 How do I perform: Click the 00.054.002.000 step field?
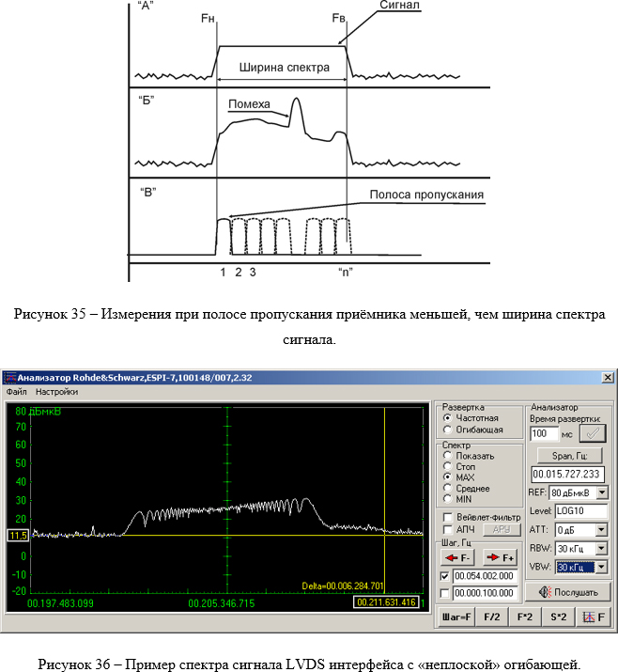pos(485,576)
